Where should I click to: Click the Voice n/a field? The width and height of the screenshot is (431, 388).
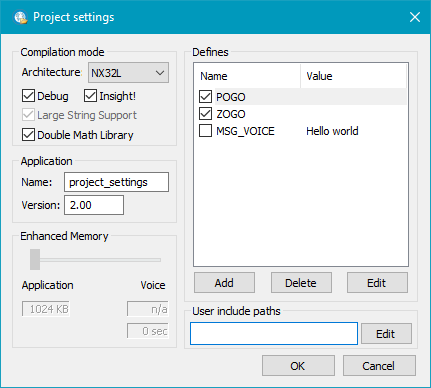tap(148, 309)
